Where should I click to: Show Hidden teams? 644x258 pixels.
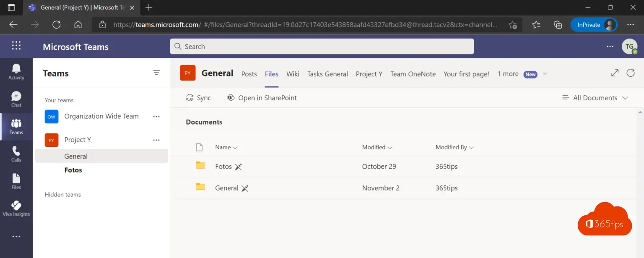click(62, 194)
